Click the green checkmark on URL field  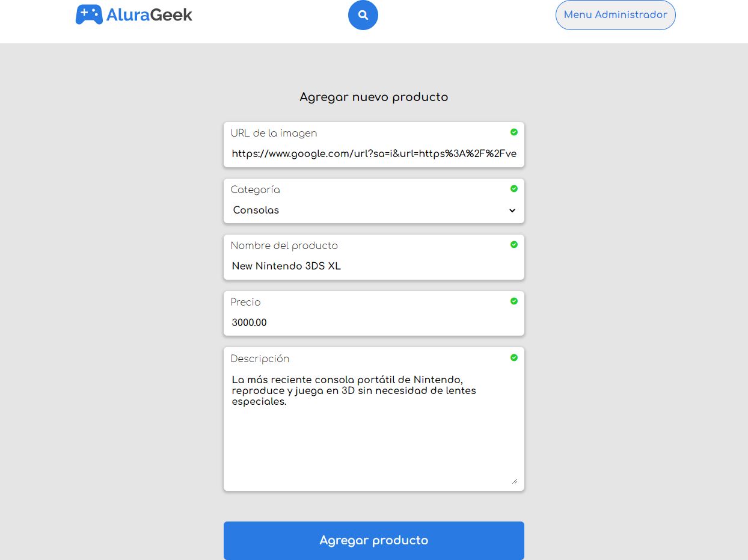(x=514, y=132)
